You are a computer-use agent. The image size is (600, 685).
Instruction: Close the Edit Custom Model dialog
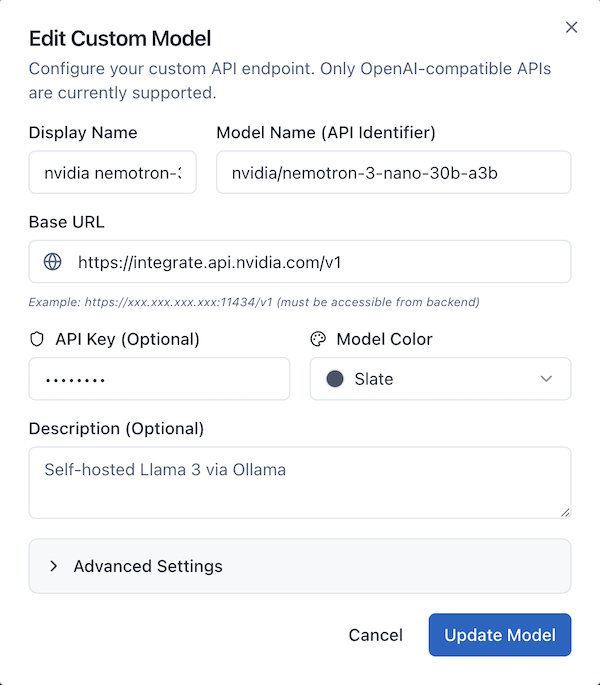pos(572,27)
